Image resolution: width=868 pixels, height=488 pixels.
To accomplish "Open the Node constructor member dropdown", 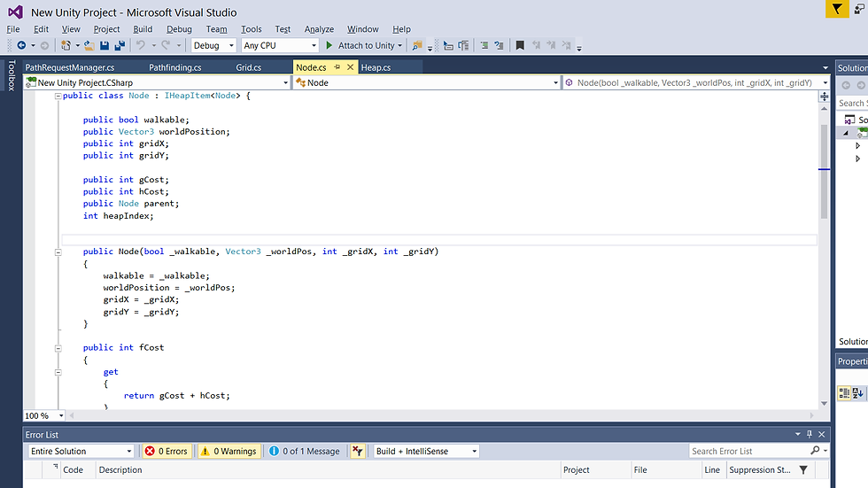I will click(x=696, y=82).
